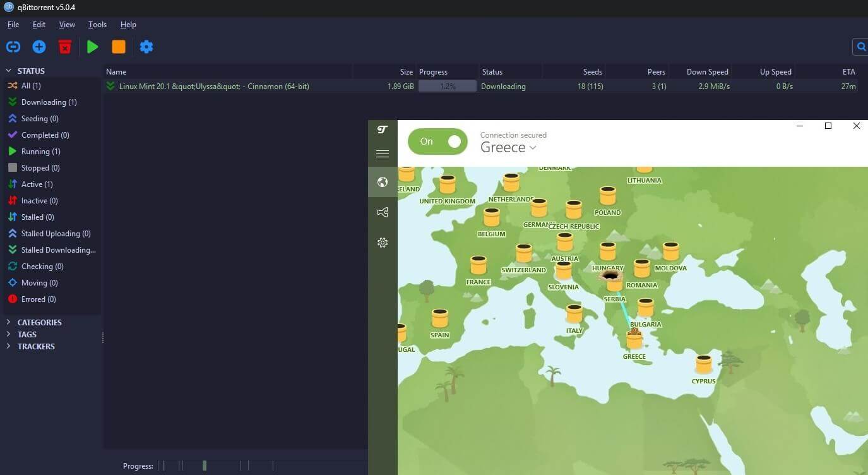The image size is (868, 475).
Task: Click the green Start play icon
Action: point(93,47)
